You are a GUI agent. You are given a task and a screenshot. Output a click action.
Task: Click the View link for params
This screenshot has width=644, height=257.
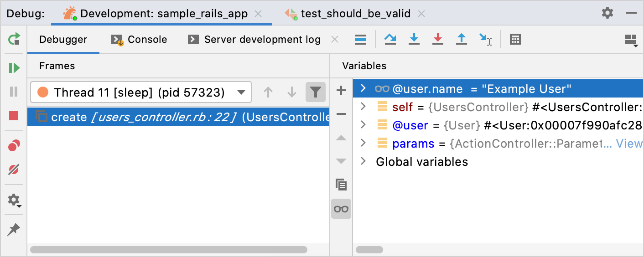click(629, 144)
